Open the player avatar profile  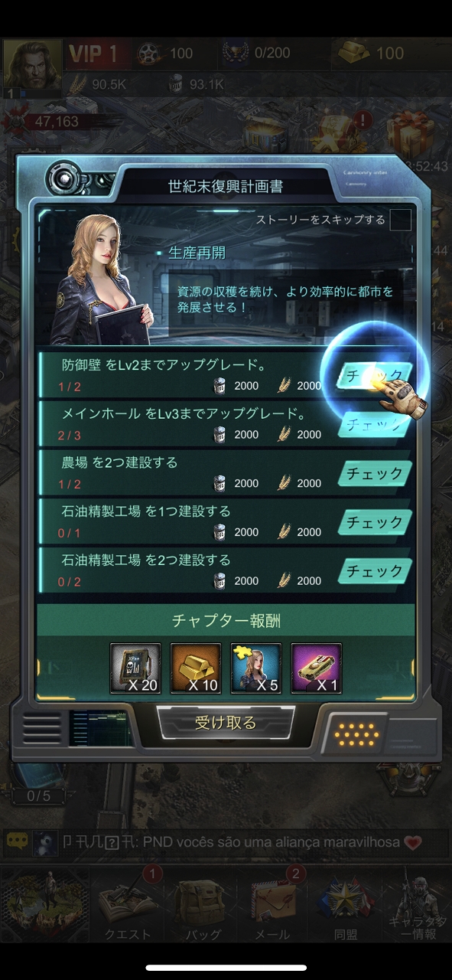(32, 67)
